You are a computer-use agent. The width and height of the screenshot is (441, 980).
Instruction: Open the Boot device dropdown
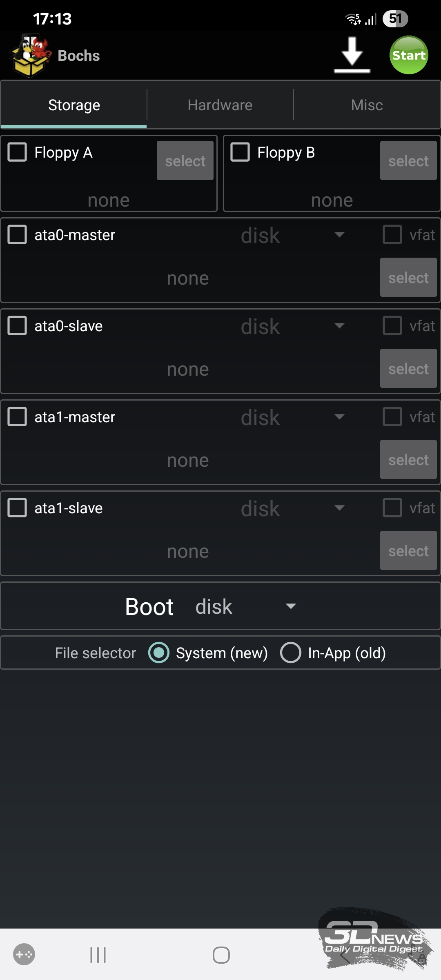pyautogui.click(x=245, y=606)
